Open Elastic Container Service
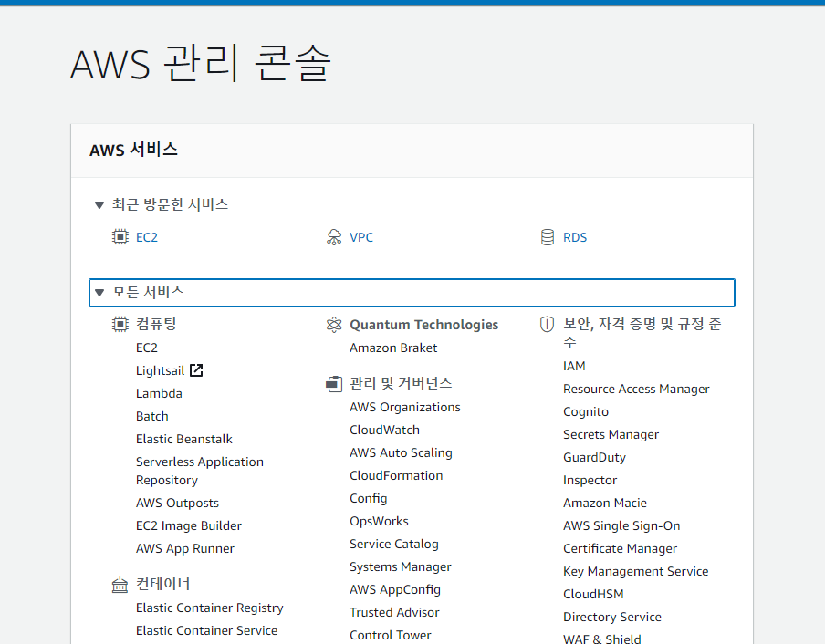Viewport: 825px width, 644px height. point(206,630)
